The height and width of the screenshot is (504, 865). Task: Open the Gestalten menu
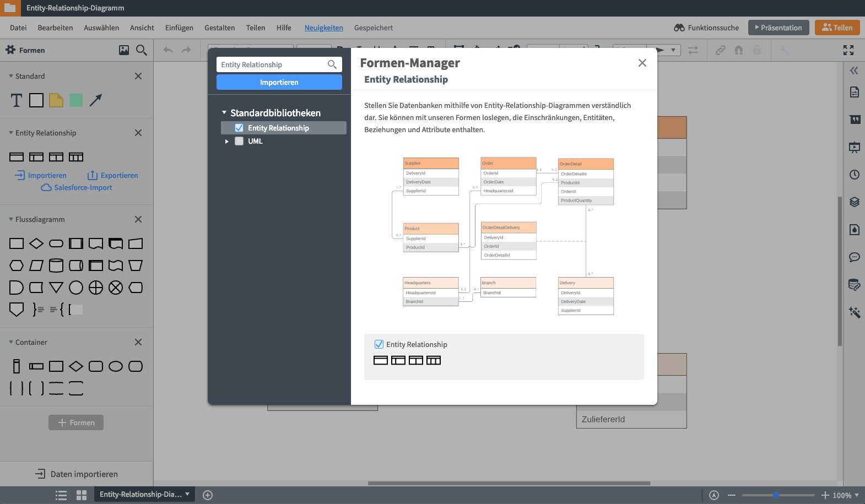(219, 28)
